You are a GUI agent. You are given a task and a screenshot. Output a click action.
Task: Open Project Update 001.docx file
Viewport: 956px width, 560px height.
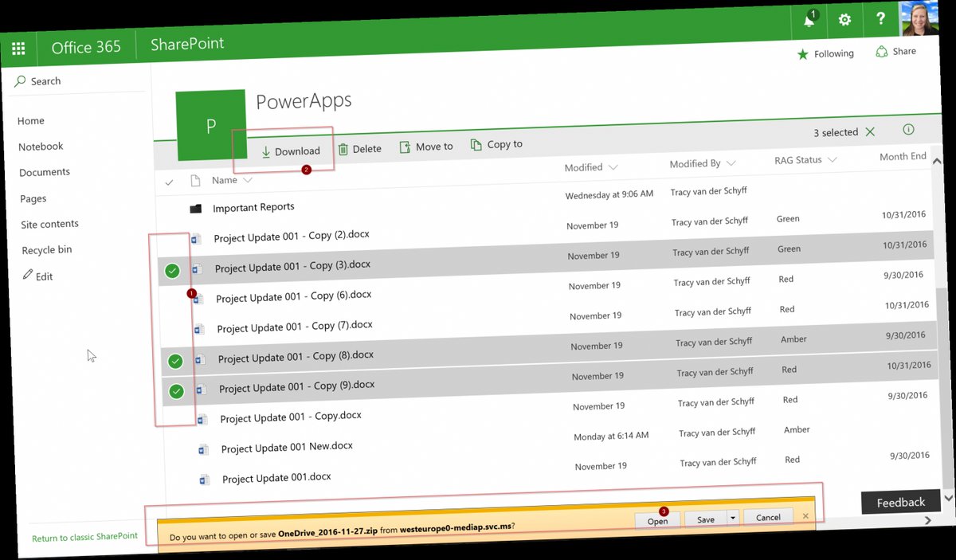coord(276,478)
